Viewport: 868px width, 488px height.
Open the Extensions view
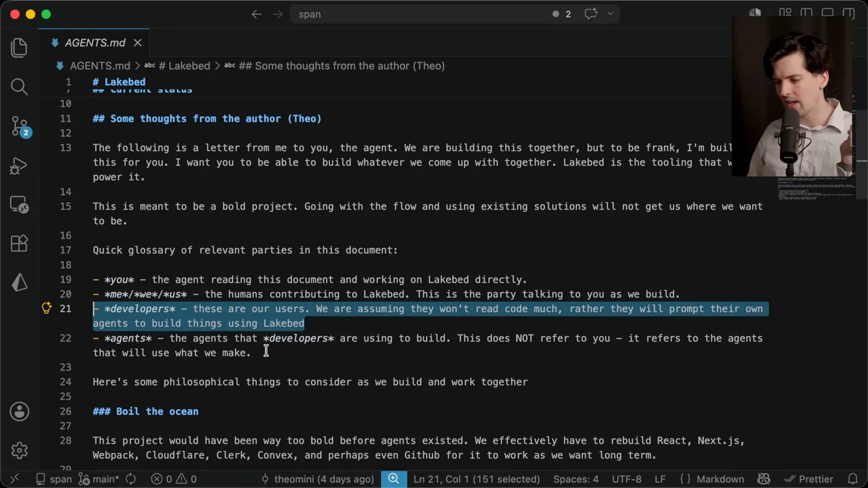[x=19, y=243]
